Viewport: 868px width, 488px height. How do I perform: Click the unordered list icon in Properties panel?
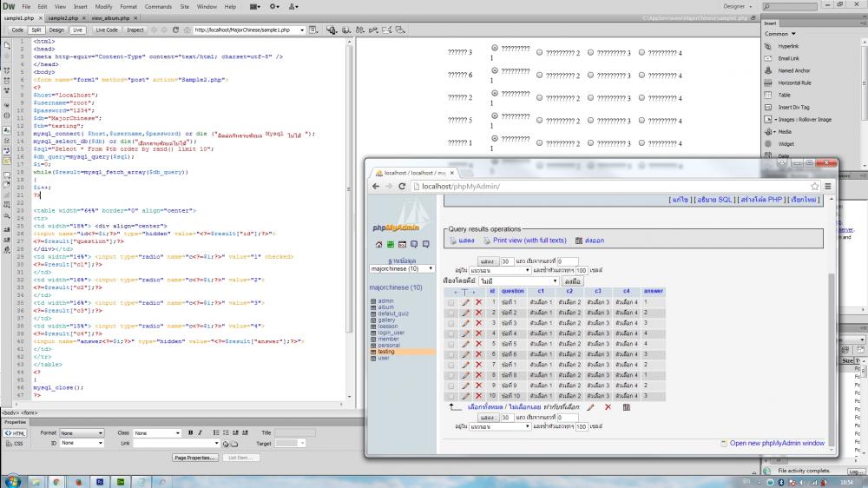[216, 432]
